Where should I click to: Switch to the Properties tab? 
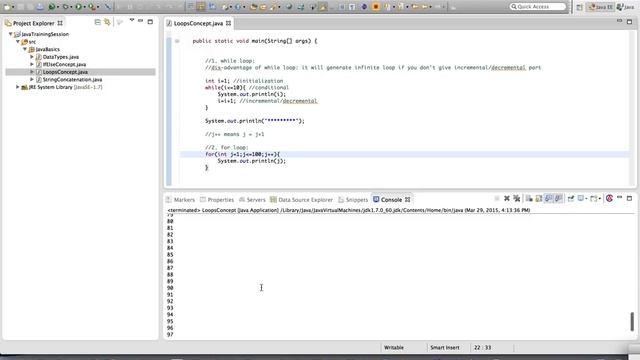pos(217,200)
